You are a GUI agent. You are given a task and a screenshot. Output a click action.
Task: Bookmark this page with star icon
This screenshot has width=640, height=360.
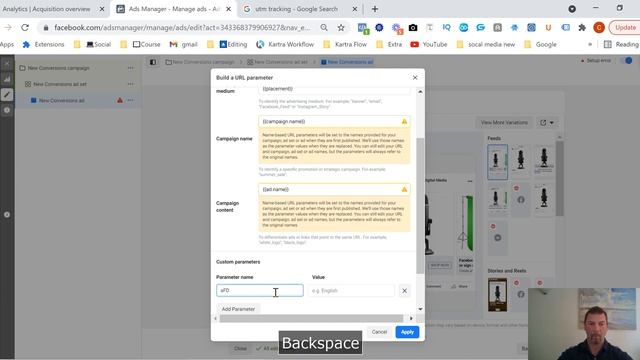[341, 27]
